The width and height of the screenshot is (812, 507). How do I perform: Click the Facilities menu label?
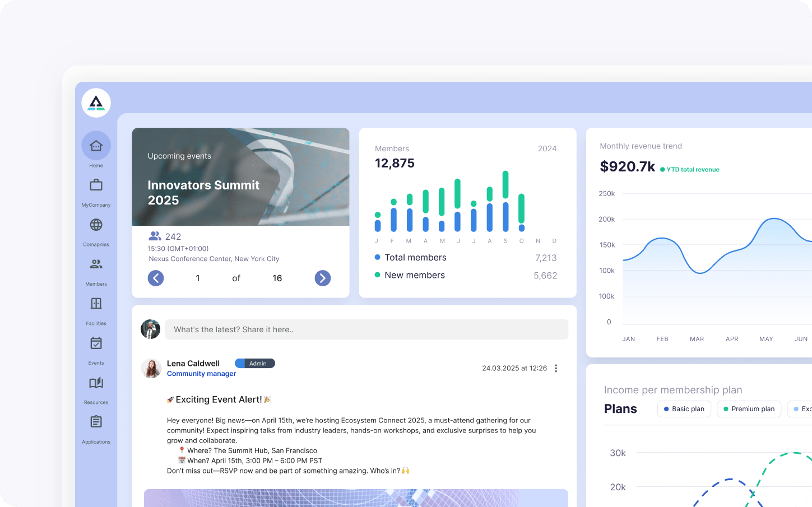point(96,323)
